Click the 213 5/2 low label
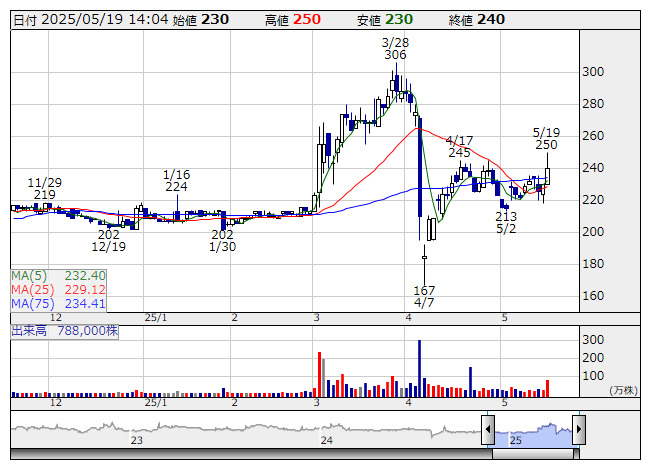 [506, 222]
